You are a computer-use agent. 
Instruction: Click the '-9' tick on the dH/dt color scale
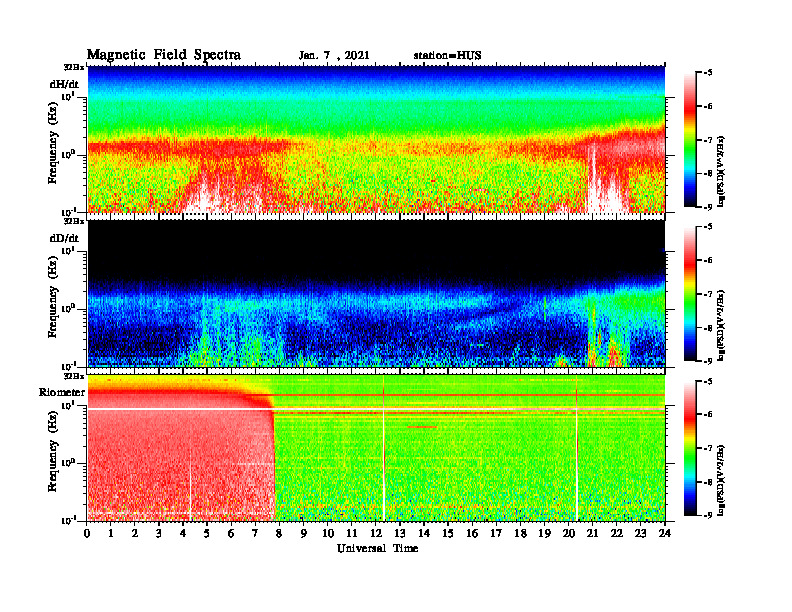pyautogui.click(x=707, y=207)
